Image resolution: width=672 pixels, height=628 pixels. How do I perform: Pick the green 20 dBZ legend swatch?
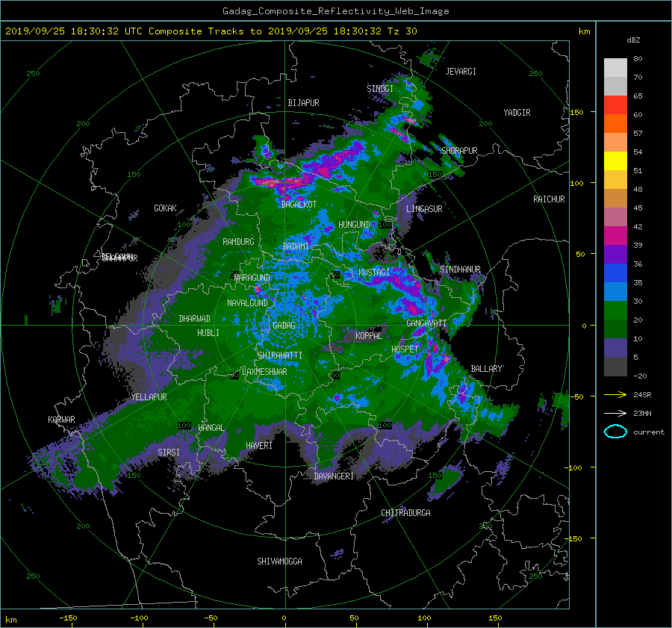[x=615, y=311]
